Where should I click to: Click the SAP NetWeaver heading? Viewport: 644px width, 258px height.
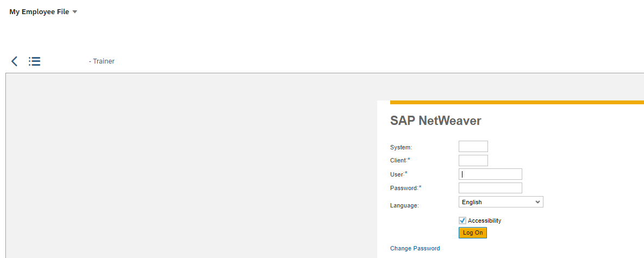(x=436, y=121)
